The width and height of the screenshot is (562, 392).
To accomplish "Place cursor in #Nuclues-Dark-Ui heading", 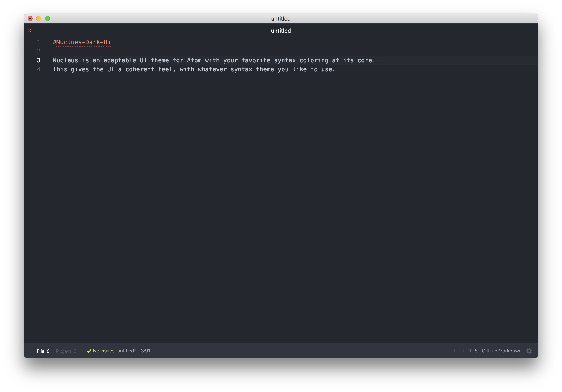I will coord(82,42).
